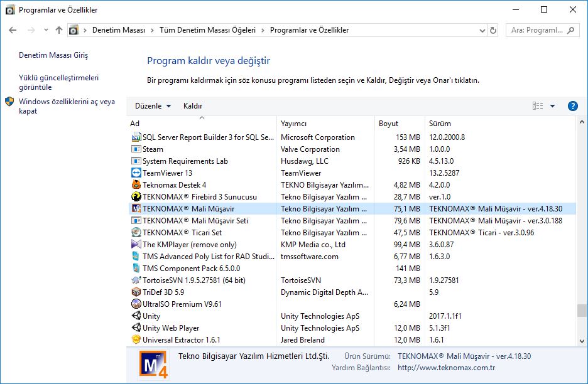The image size is (588, 384).
Task: Click the Universal Extractor icon
Action: point(136,340)
